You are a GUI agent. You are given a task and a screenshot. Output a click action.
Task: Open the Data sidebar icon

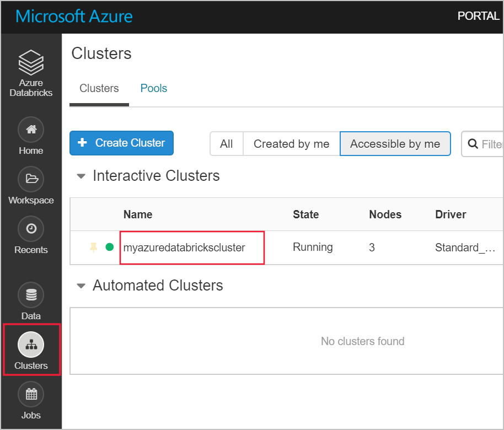pyautogui.click(x=31, y=294)
